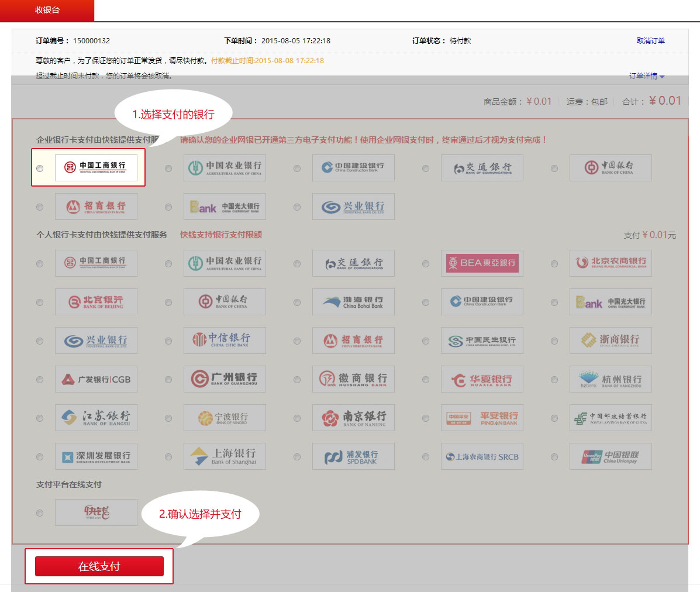Screen dimensions: 700x592
Task: Select the BEA 東亞銀行 logo
Action: pyautogui.click(x=482, y=263)
